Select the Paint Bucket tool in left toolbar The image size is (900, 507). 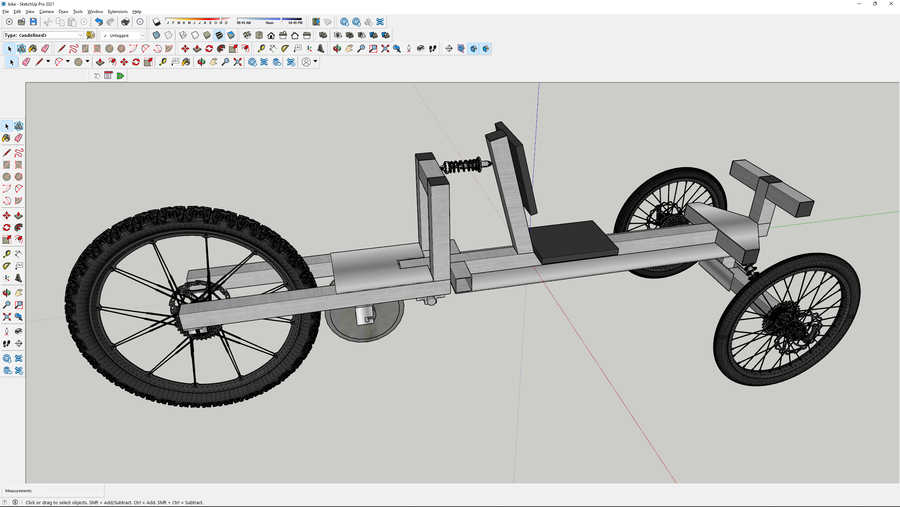click(x=7, y=139)
